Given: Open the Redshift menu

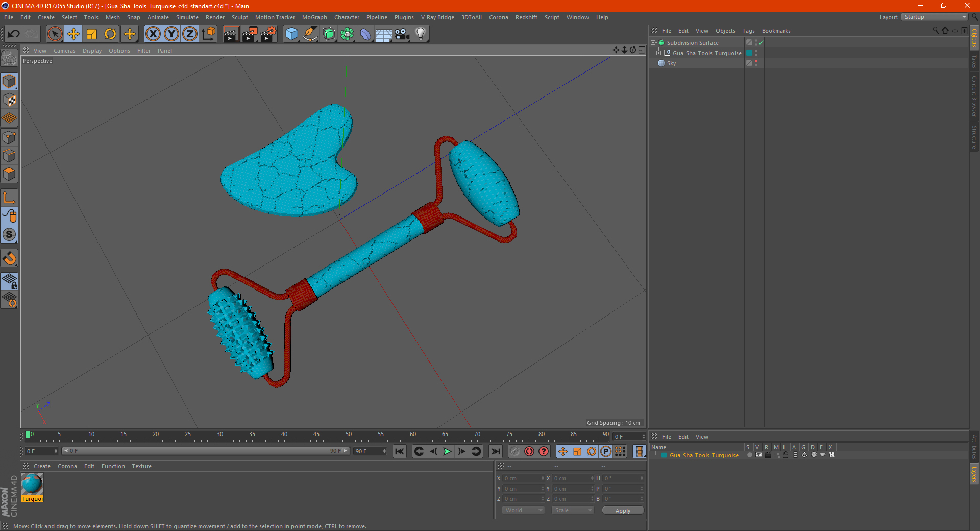Looking at the screenshot, I should [x=526, y=17].
